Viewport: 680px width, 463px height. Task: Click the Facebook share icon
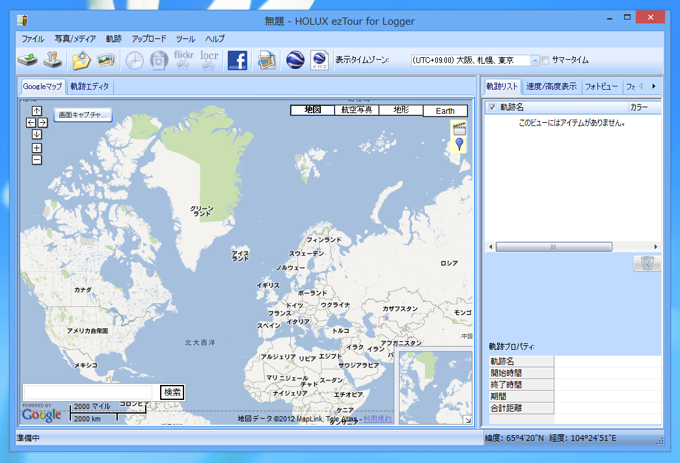(x=238, y=60)
